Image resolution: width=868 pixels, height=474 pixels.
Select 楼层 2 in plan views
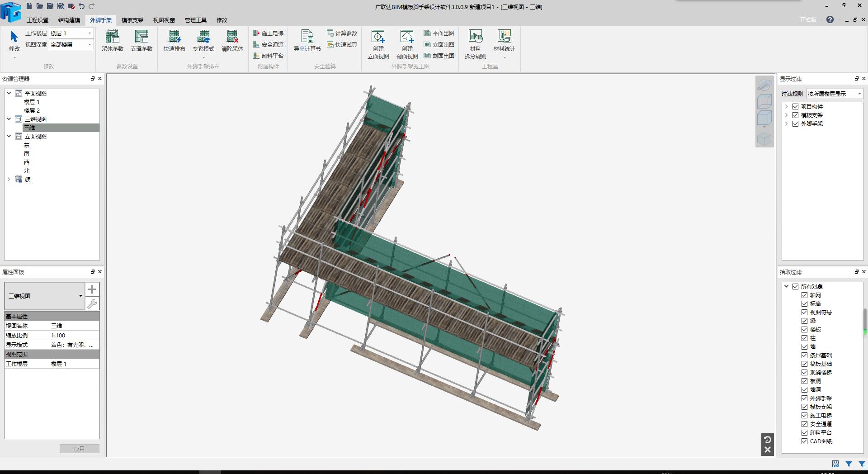tap(32, 110)
